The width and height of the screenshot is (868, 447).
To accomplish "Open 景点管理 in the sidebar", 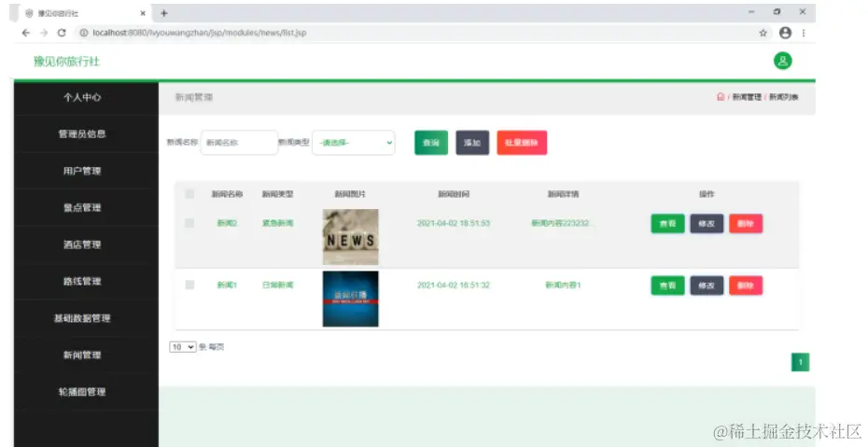I will [82, 208].
